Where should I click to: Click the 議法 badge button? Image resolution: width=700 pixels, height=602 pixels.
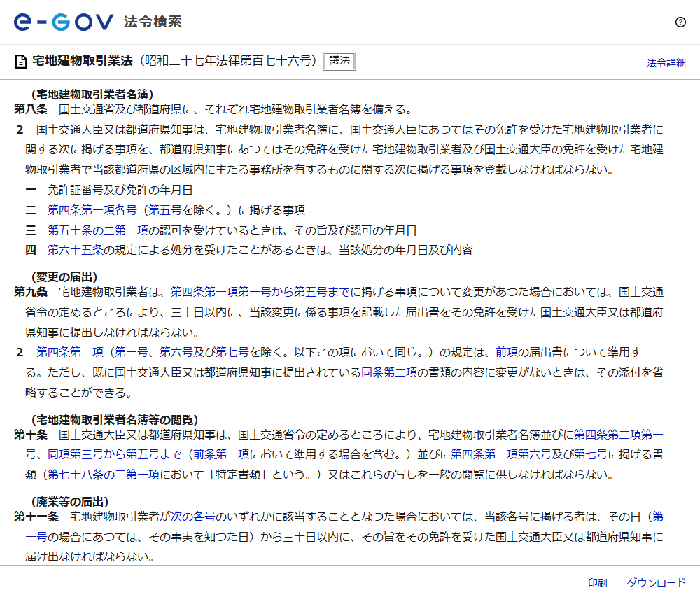pos(339,61)
